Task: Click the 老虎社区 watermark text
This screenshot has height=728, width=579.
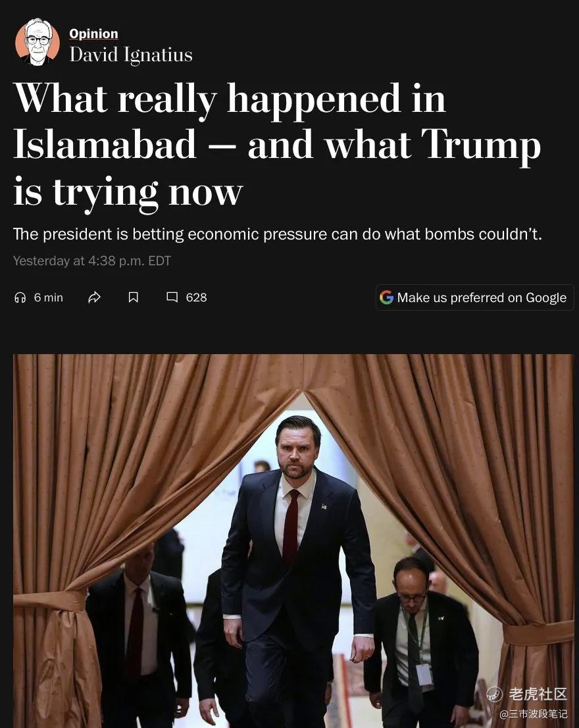Action: click(538, 694)
